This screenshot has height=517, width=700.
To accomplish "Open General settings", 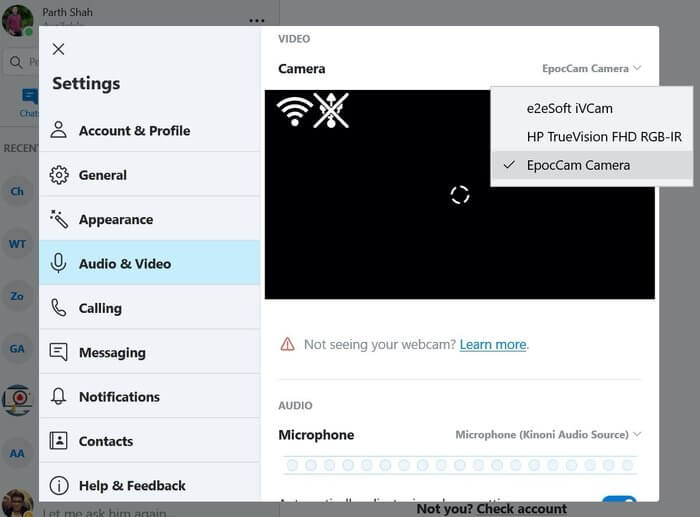I will pyautogui.click(x=150, y=175).
